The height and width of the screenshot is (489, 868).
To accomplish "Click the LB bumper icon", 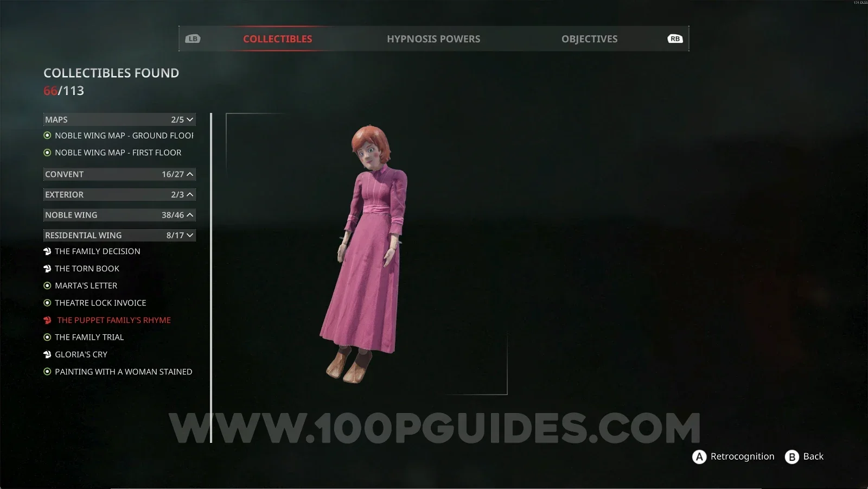I will point(193,39).
